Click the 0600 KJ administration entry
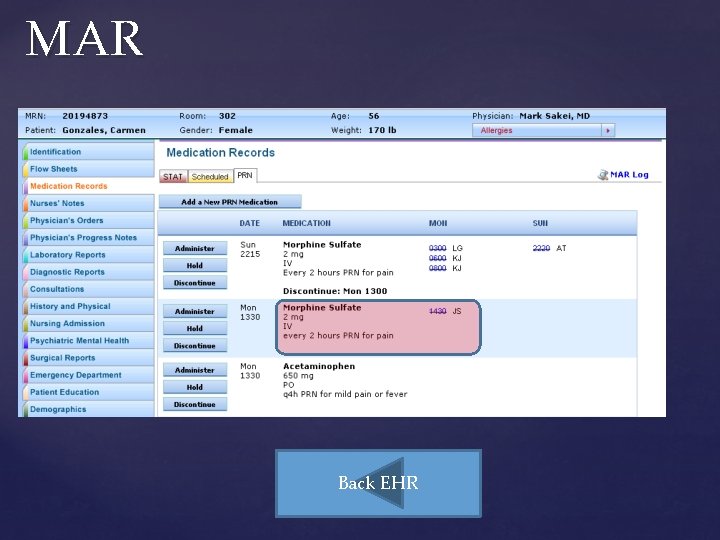Screen dimensions: 720x540 coord(445,258)
